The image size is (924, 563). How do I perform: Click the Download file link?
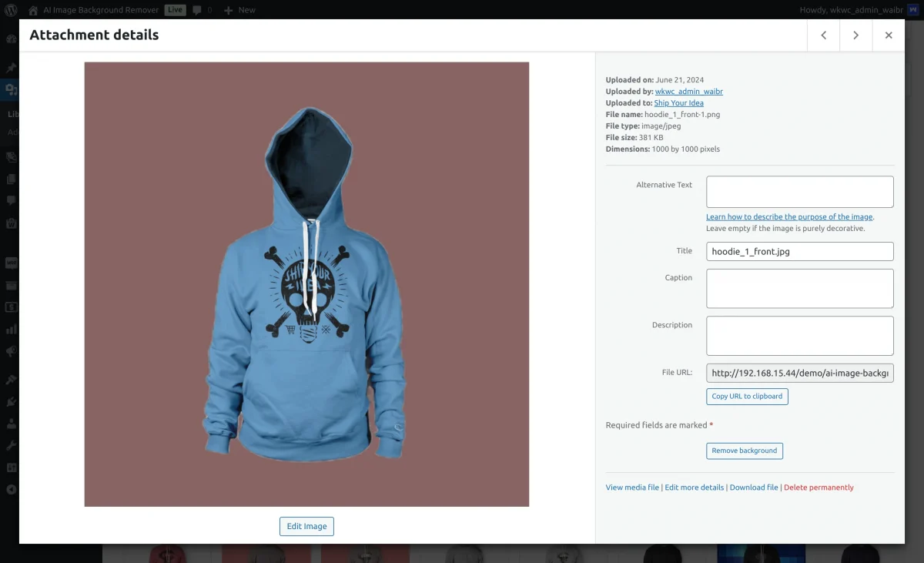(x=754, y=488)
